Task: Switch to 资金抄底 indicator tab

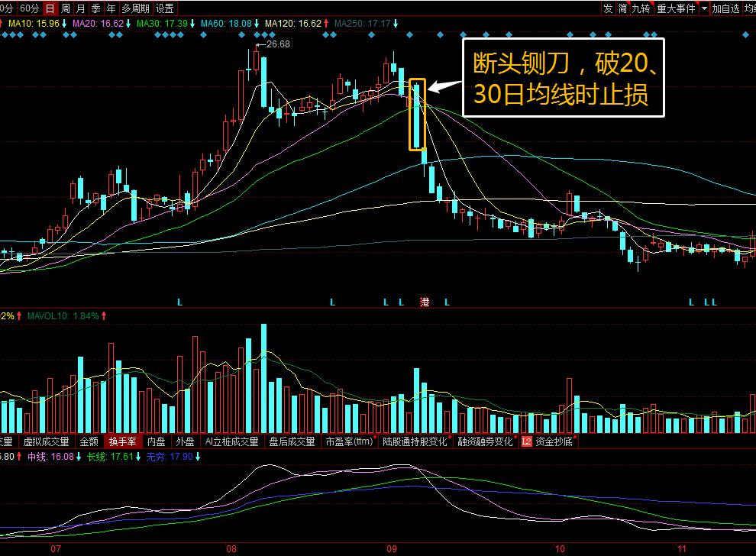Action: pyautogui.click(x=554, y=441)
